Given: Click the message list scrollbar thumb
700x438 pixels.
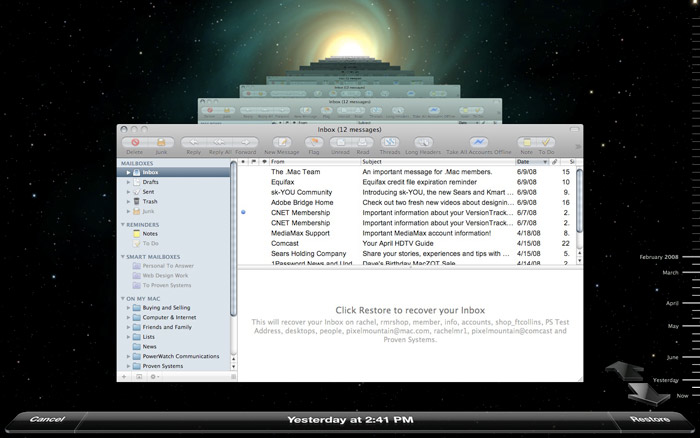Looking at the screenshot, I should pyautogui.click(x=579, y=200).
